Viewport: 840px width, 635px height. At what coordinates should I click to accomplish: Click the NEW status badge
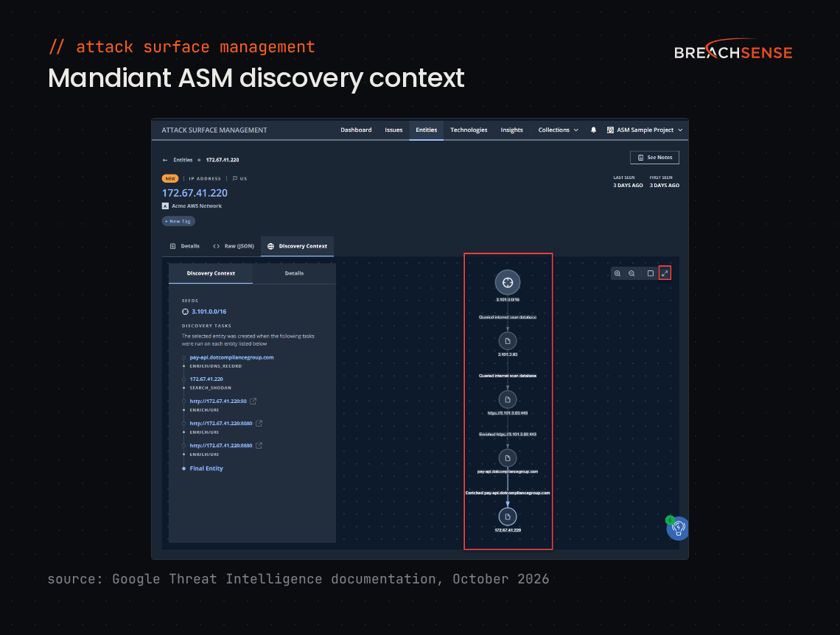click(169, 179)
